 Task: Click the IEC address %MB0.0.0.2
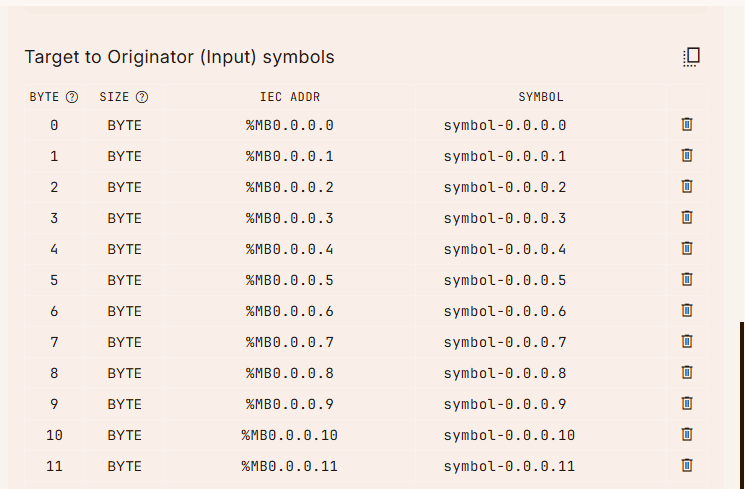(x=290, y=187)
